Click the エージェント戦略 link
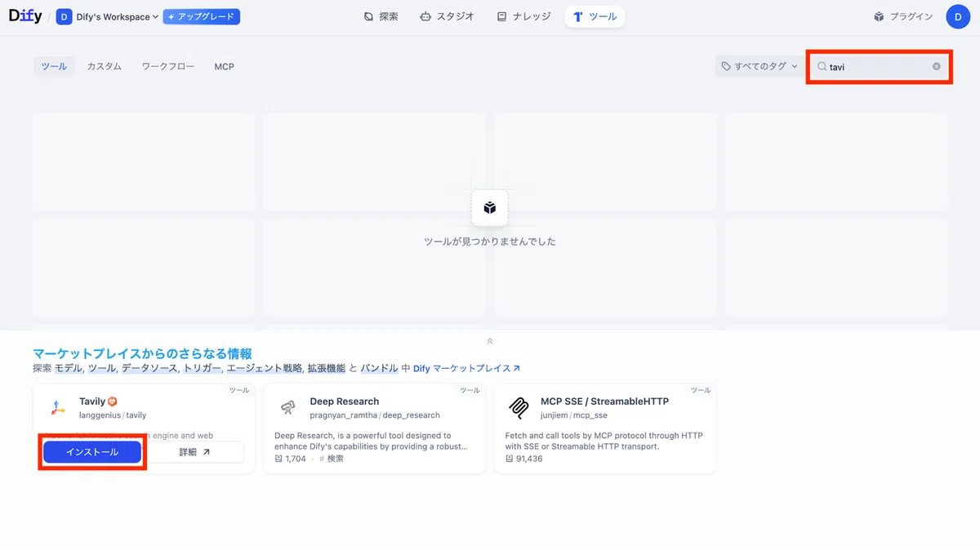The width and height of the screenshot is (980, 550). point(264,369)
